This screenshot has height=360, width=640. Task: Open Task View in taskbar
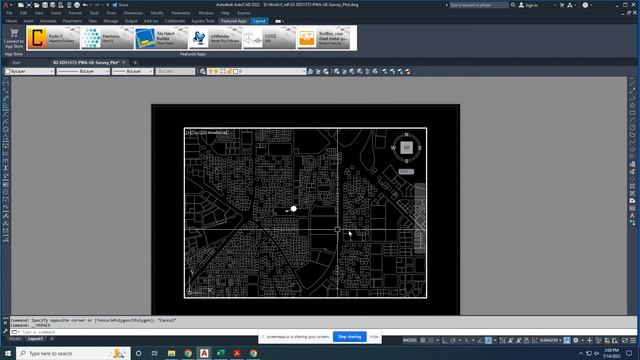[x=155, y=353]
